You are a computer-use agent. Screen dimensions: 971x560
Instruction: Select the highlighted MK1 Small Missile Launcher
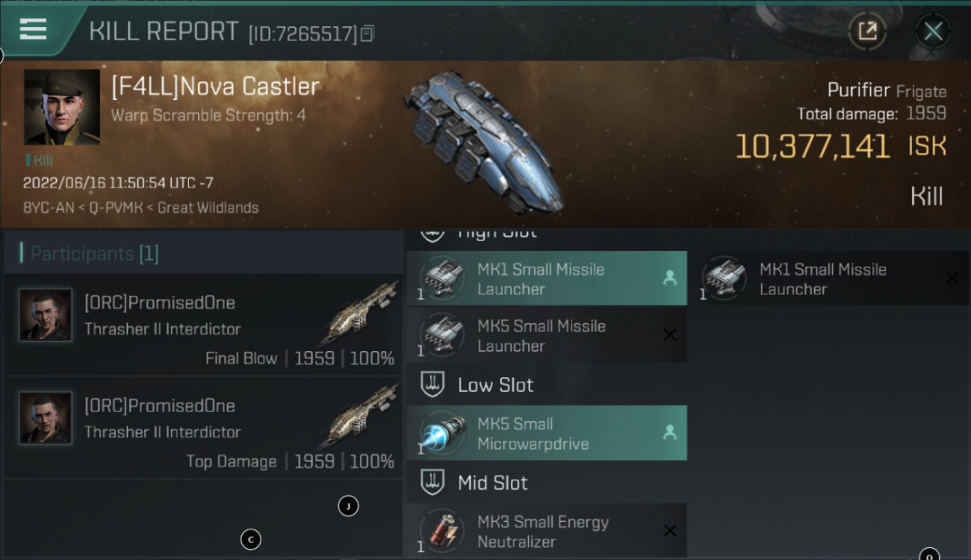[x=546, y=279]
